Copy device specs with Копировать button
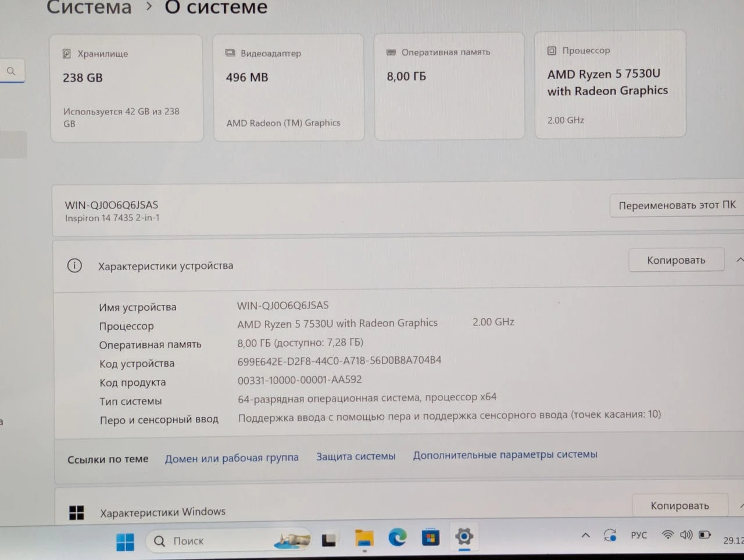 pos(677,260)
